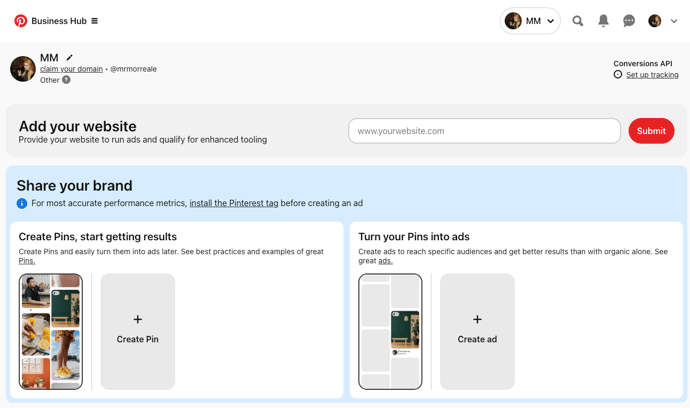
Task: Open notifications bell icon
Action: (603, 21)
